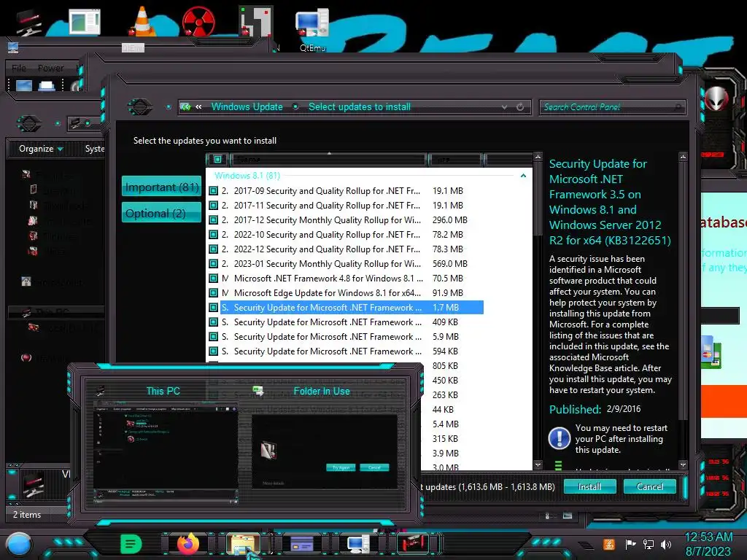Open the File menu in QtEmu window
The width and height of the screenshot is (747, 560).
(19, 68)
